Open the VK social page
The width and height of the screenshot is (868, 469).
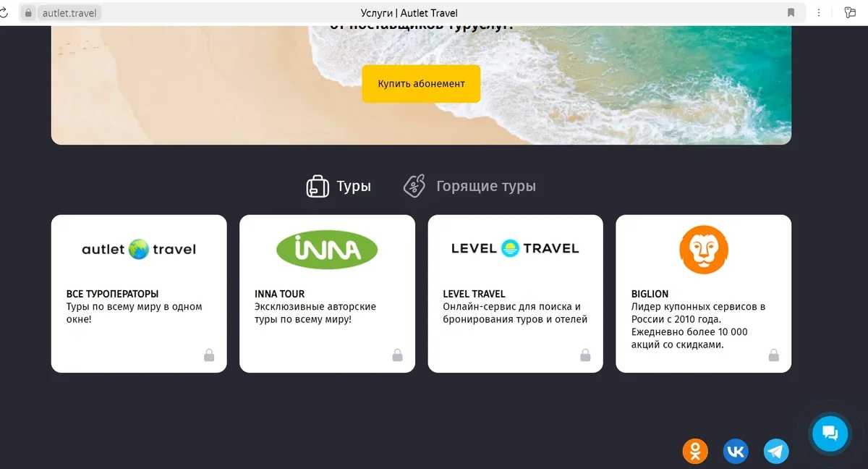(736, 452)
